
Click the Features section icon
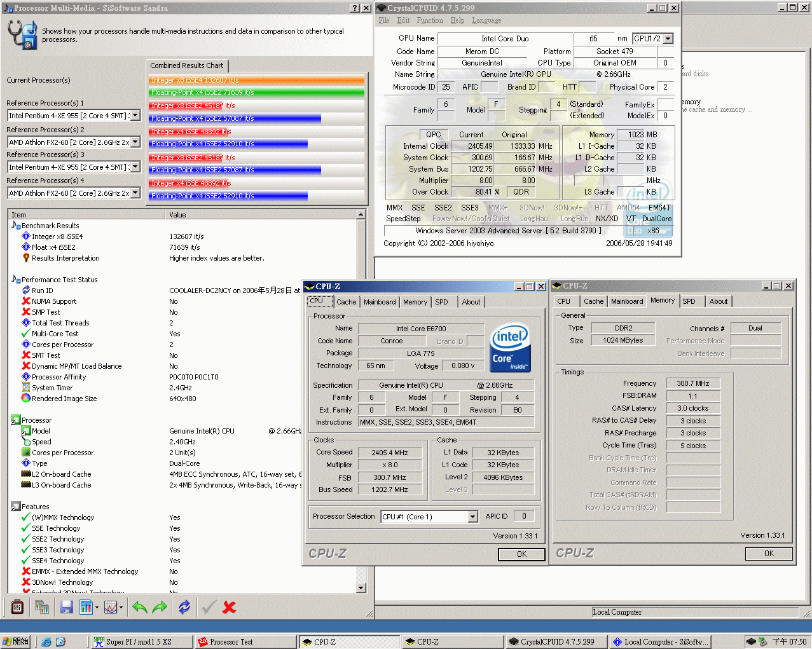[16, 507]
